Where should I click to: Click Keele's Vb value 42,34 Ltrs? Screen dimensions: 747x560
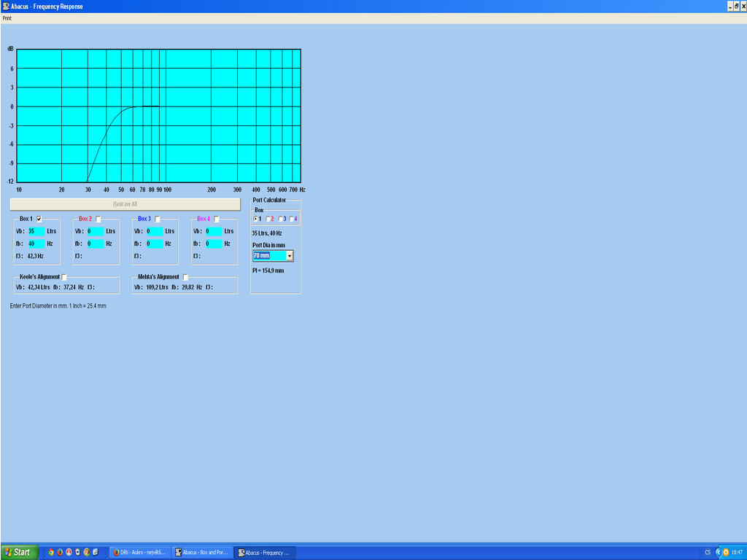[39, 287]
